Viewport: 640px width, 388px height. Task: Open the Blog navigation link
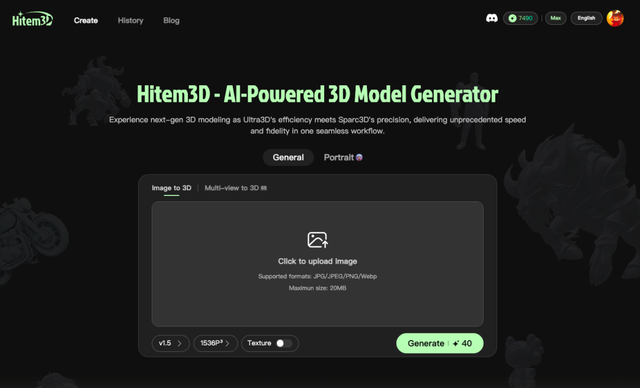point(171,20)
